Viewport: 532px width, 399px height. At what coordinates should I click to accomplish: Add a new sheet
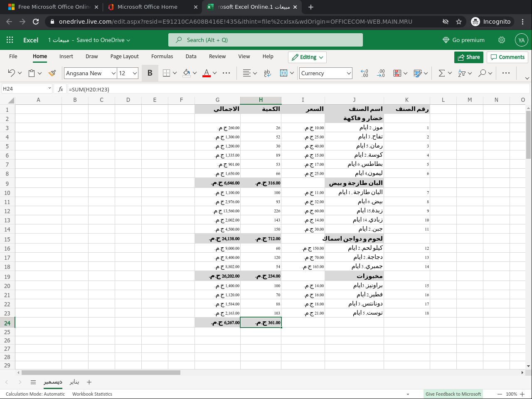[89, 382]
